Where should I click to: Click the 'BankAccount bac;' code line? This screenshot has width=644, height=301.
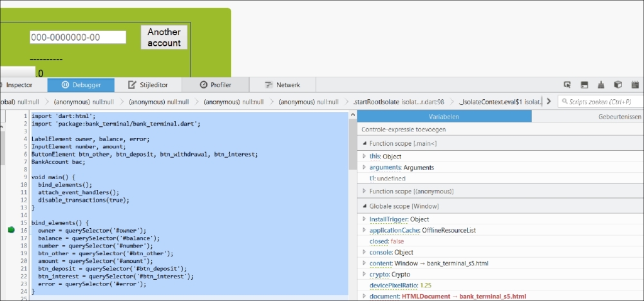point(59,162)
